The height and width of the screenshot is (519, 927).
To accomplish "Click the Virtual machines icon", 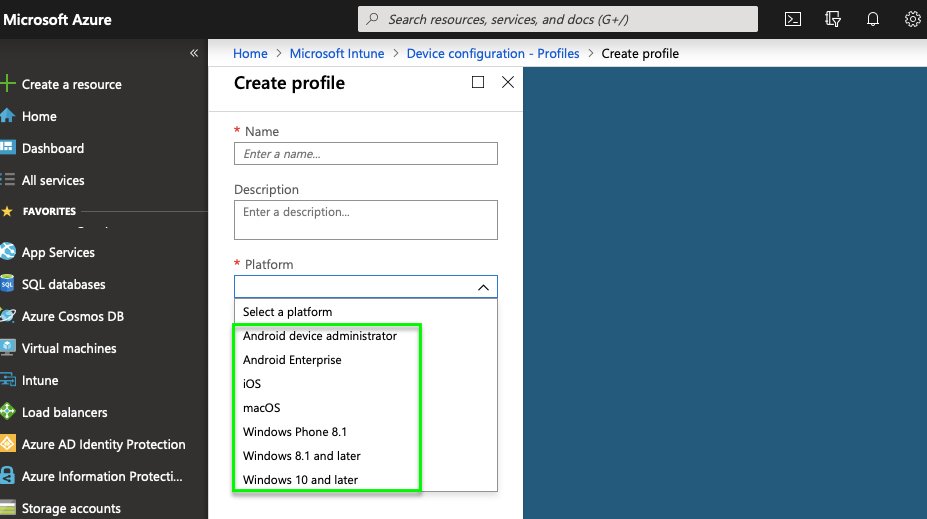I will tap(8, 347).
